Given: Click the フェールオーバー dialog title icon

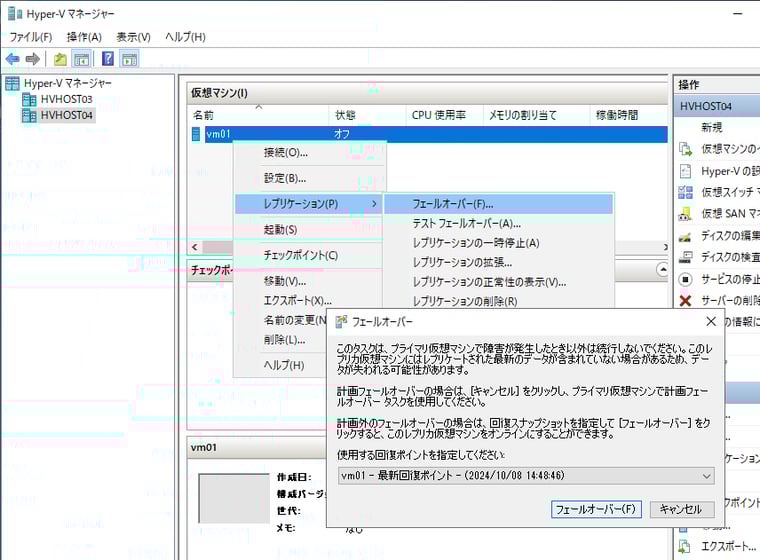Looking at the screenshot, I should [x=342, y=321].
